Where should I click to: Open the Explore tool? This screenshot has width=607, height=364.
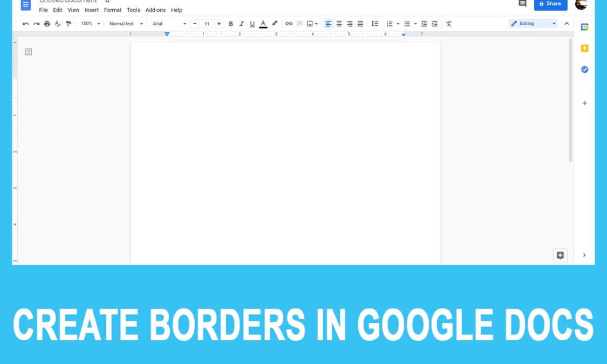tap(560, 255)
